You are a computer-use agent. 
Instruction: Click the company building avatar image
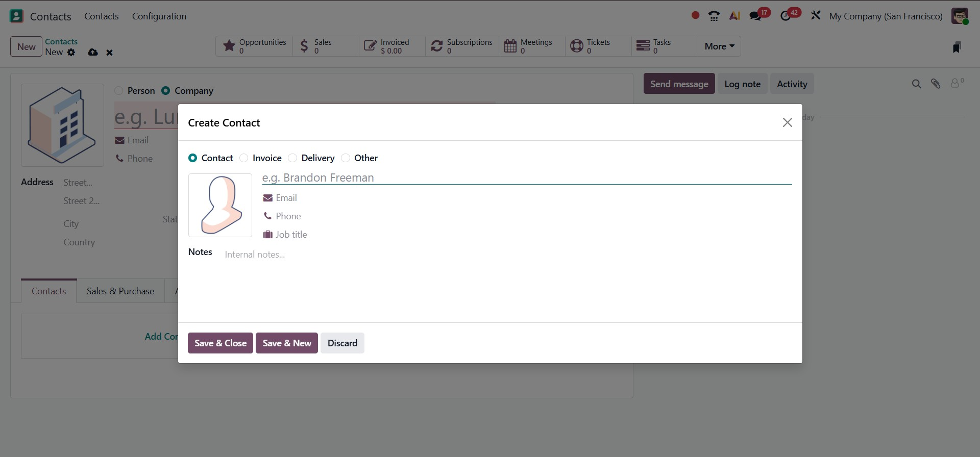point(62,125)
